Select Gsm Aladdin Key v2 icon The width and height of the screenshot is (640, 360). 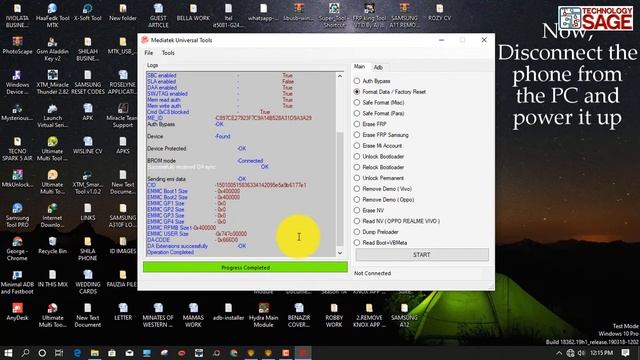(x=52, y=49)
